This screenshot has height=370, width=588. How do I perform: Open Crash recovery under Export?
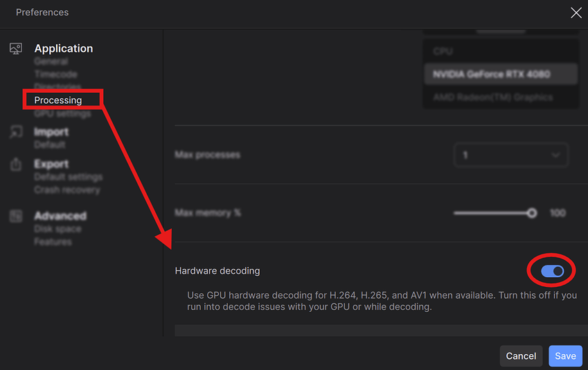[x=67, y=190]
